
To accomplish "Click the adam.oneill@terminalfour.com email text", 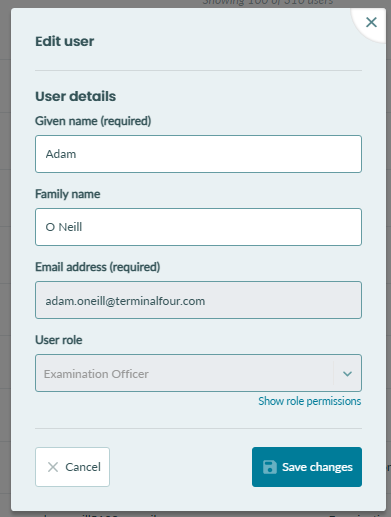I will [125, 301].
